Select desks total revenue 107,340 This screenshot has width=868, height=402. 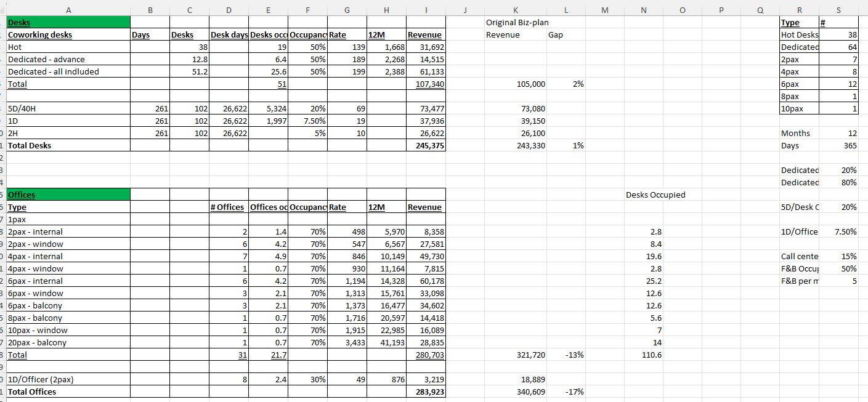426,84
